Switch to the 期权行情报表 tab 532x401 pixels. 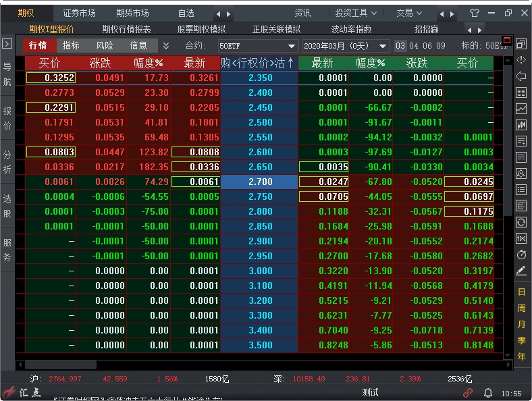pos(126,29)
